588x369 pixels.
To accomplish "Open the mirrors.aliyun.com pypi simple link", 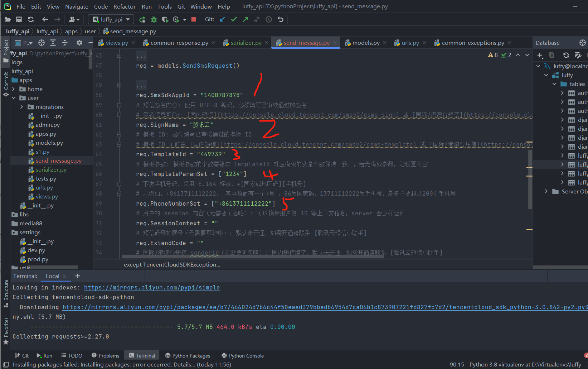I will [x=152, y=287].
